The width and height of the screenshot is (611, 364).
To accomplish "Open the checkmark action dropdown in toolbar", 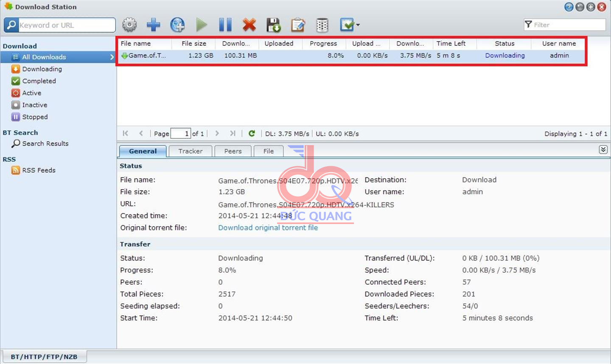I will [350, 25].
